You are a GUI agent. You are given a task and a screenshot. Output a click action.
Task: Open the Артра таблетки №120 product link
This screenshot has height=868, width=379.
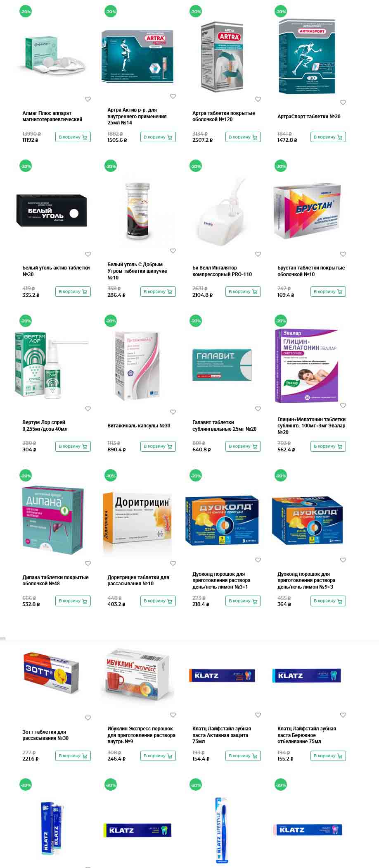(223, 116)
